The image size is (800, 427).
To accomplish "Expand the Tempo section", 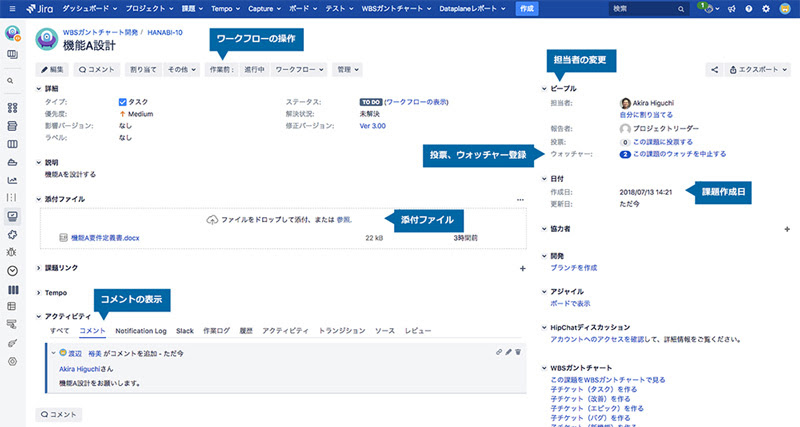I will pyautogui.click(x=39, y=293).
